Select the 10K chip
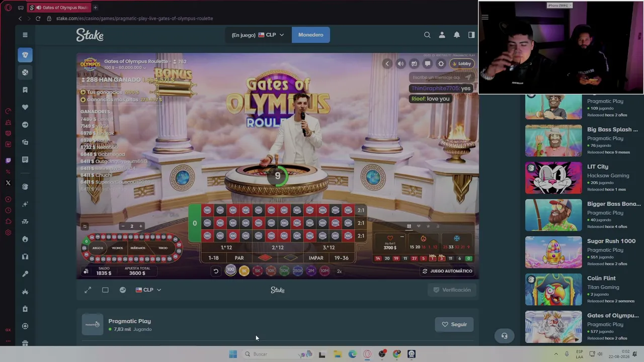The image size is (644, 362). (x=271, y=271)
